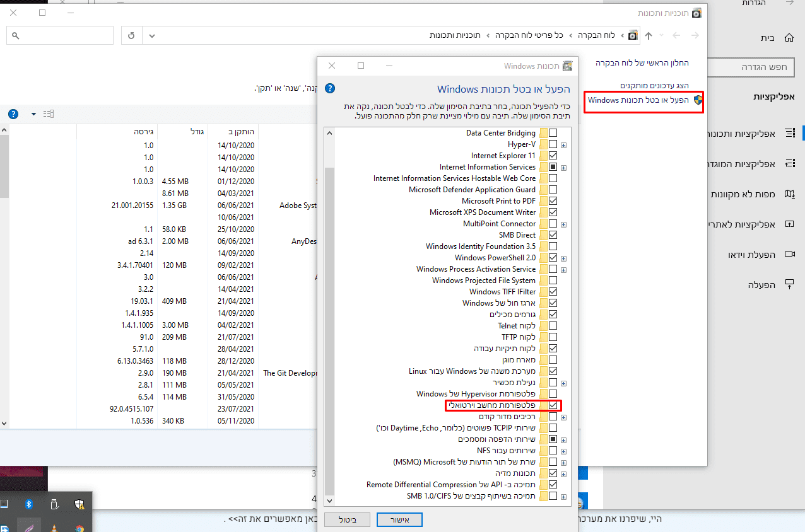The height and width of the screenshot is (532, 805).
Task: Select the Apps for websites icon in Settings
Action: pyautogui.click(x=789, y=224)
